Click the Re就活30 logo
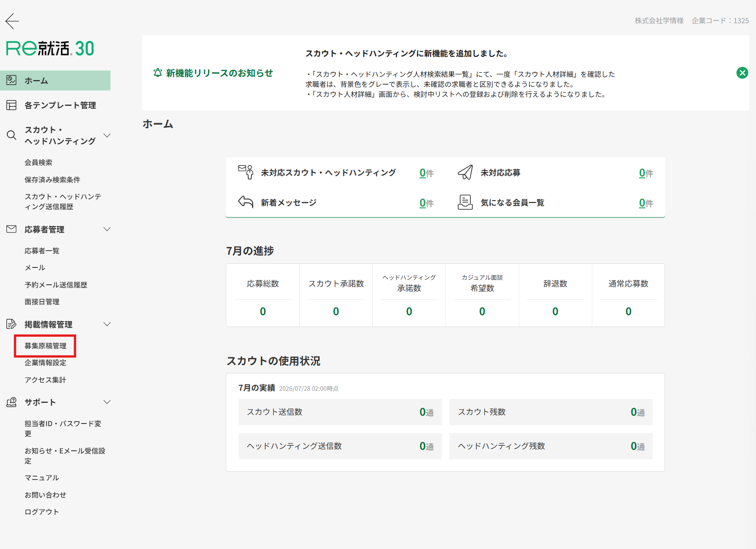 pyautogui.click(x=50, y=48)
